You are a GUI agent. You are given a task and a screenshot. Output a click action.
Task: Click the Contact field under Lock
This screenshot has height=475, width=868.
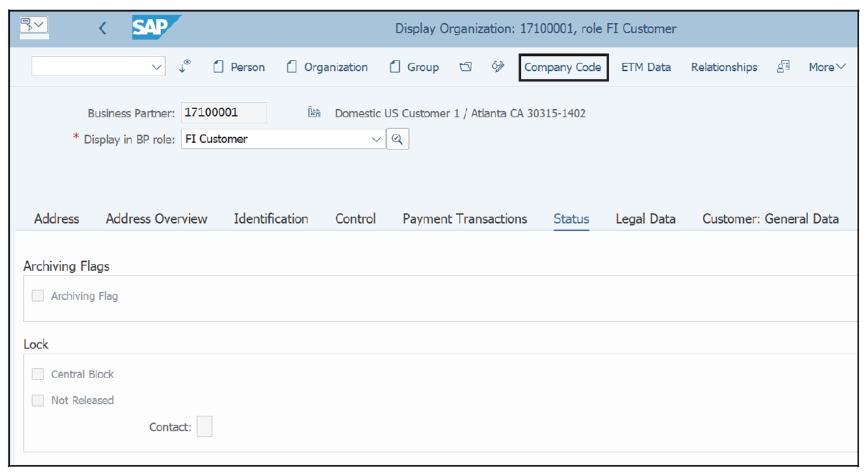click(x=204, y=426)
